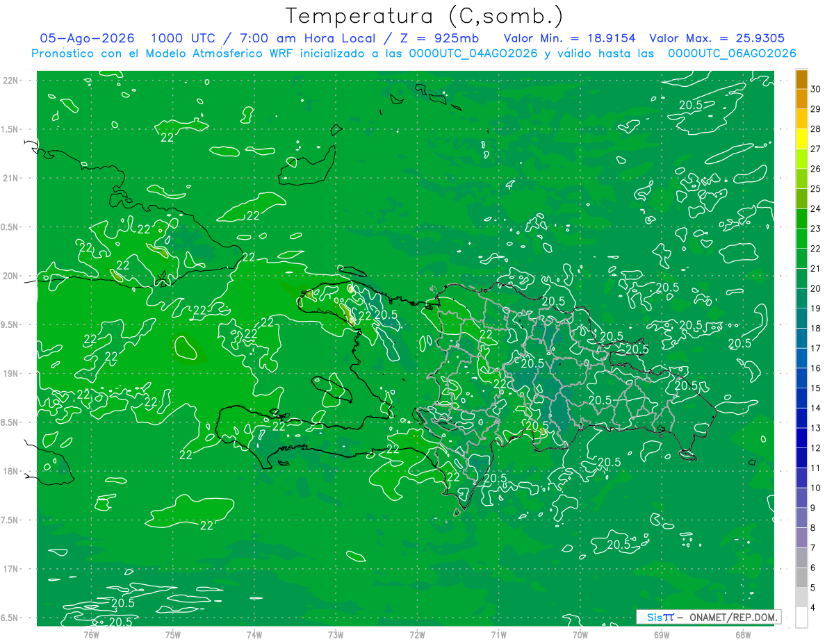Click the legend value "15"
The height and width of the screenshot is (644, 834).
[x=815, y=388]
